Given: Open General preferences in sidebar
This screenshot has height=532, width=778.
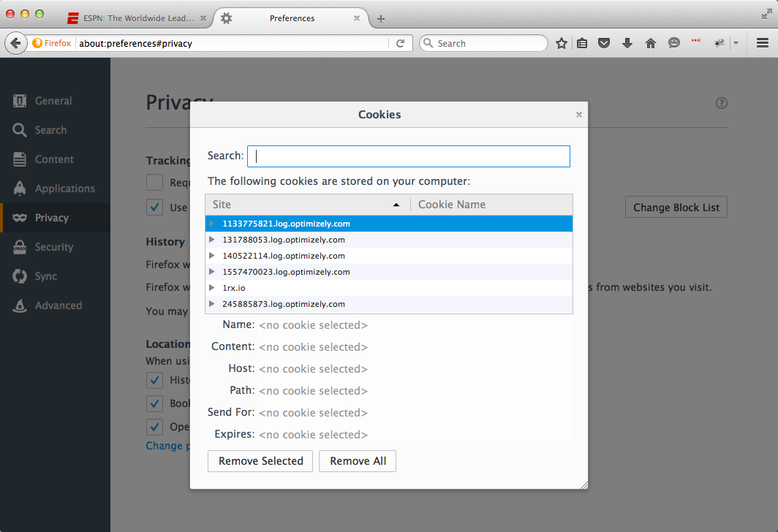Looking at the screenshot, I should [55, 101].
